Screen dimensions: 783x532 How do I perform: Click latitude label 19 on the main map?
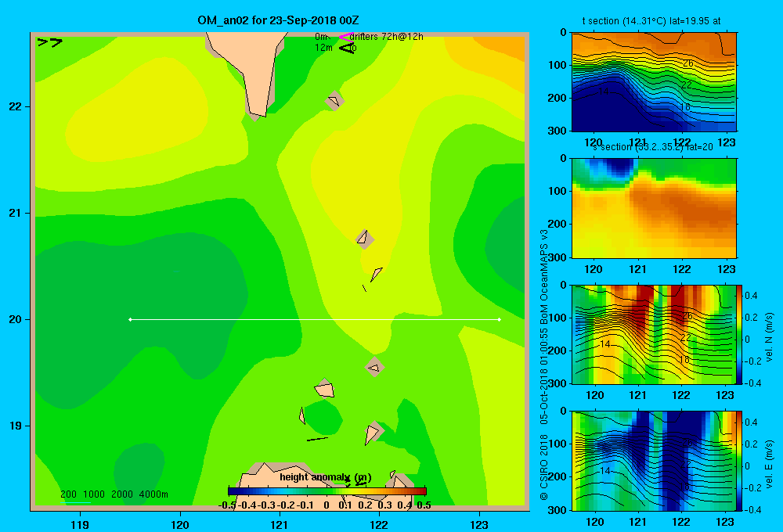tap(16, 426)
